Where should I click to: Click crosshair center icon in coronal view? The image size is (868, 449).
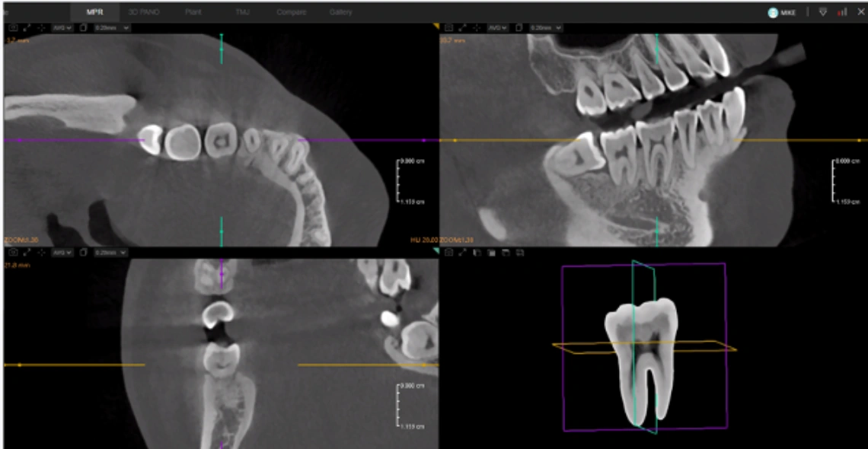tap(42, 252)
